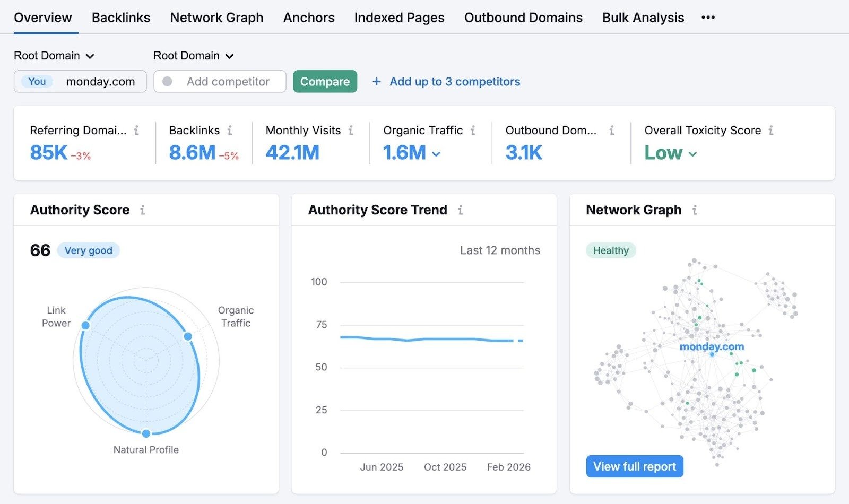Viewport: 849px width, 504px height.
Task: Expand the Organic Traffic value chevron
Action: pos(436,154)
